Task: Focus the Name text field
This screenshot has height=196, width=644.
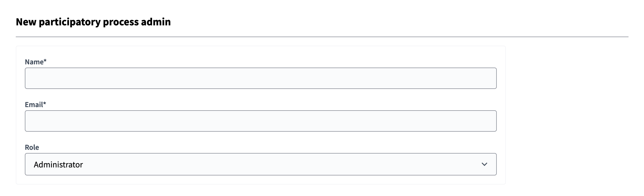Action: pos(261,78)
